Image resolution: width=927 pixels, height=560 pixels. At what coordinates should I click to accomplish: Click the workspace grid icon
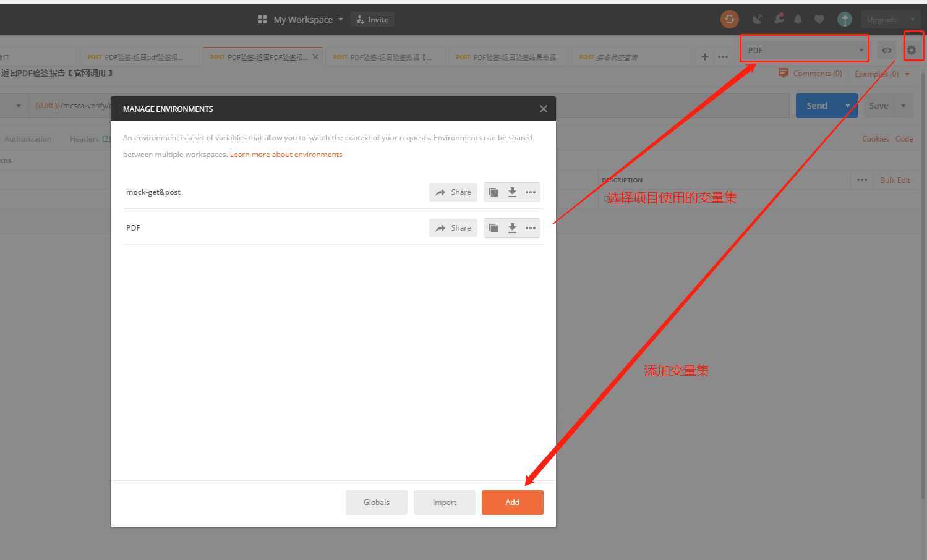[262, 19]
